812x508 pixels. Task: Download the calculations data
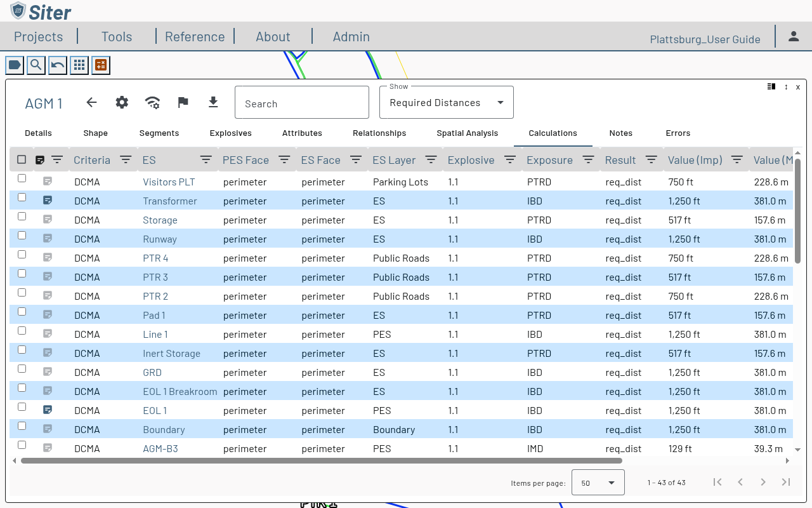pos(213,102)
